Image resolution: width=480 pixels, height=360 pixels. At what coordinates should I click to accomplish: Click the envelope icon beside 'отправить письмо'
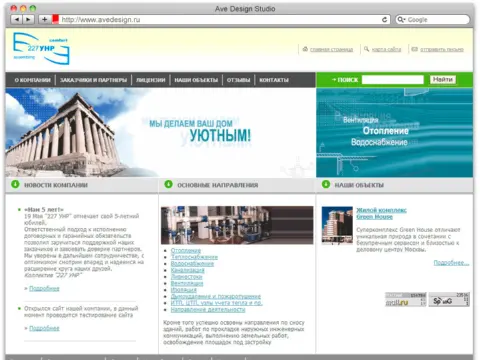414,49
